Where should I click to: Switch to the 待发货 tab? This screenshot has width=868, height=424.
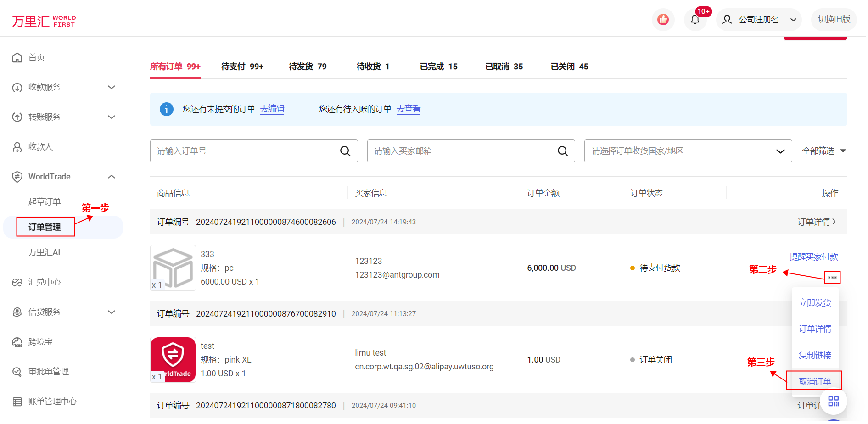(x=308, y=67)
